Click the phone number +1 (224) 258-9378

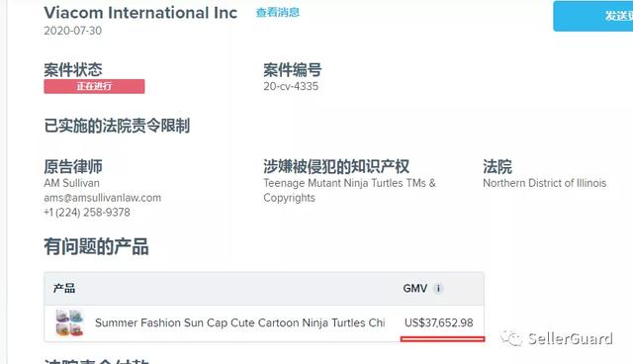[x=87, y=213]
